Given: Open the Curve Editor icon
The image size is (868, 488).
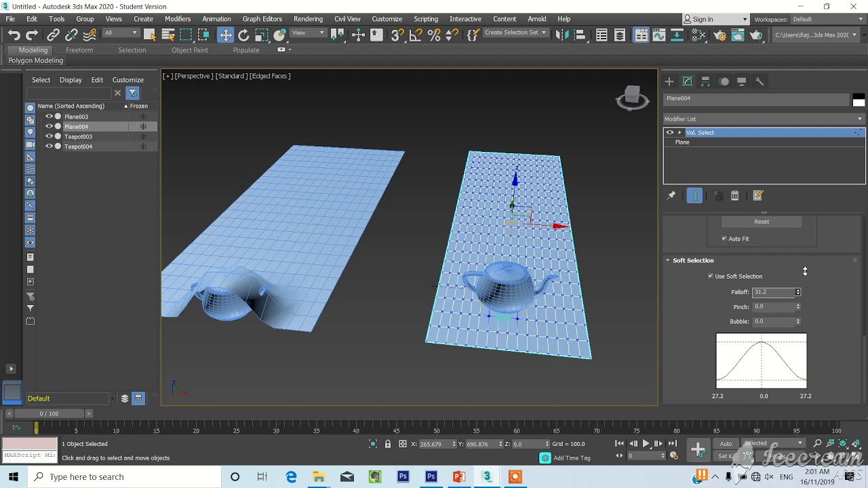Looking at the screenshot, I should click(x=659, y=35).
